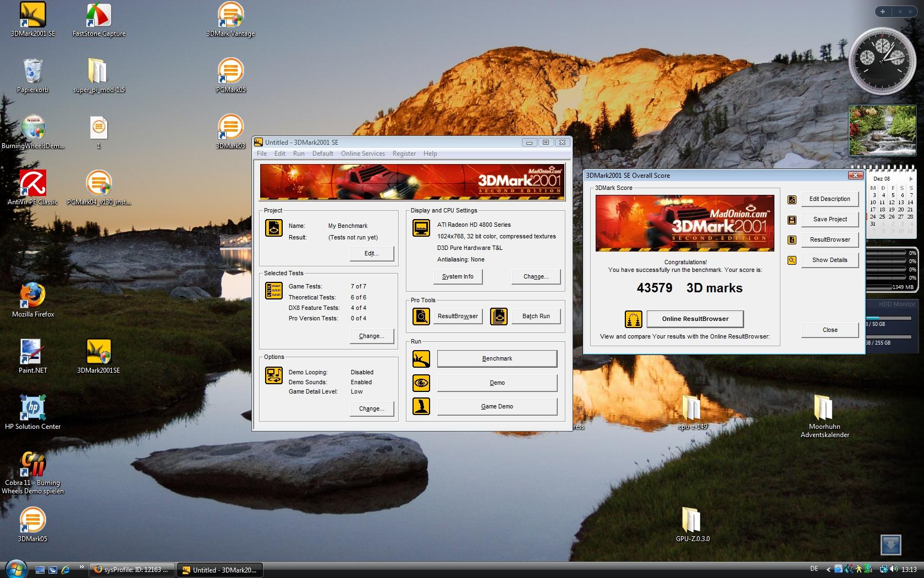
Task: Click the Benchmark run icon
Action: click(421, 359)
